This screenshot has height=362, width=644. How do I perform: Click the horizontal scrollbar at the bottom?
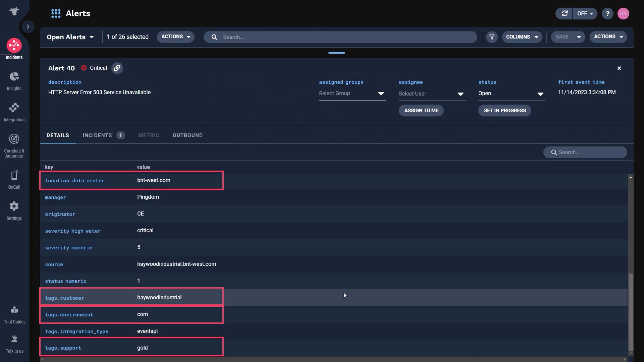(333, 359)
